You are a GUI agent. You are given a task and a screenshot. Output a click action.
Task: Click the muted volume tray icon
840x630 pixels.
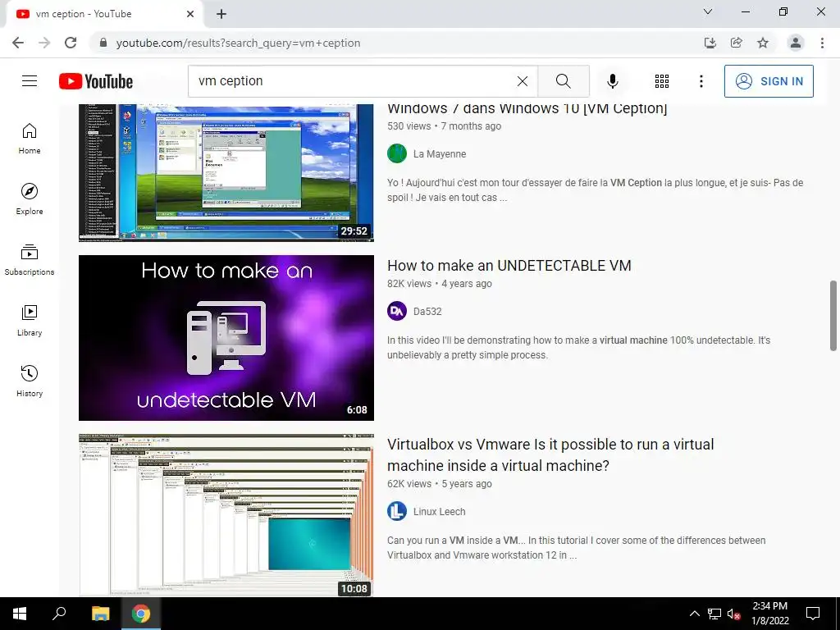(734, 614)
